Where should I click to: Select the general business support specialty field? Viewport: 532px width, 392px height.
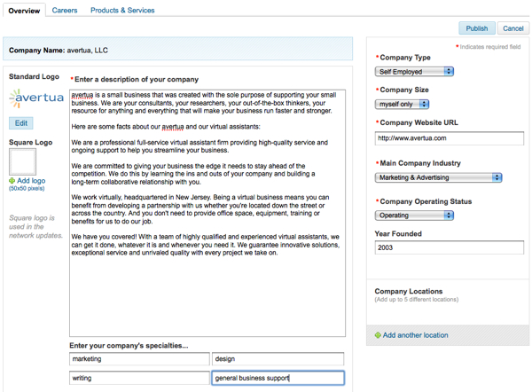pos(278,378)
